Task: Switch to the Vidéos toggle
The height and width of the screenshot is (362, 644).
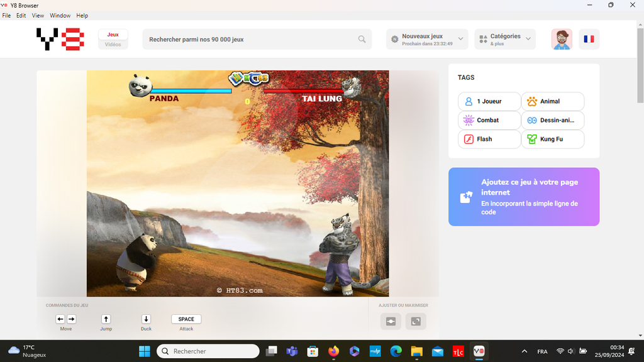Action: click(113, 45)
